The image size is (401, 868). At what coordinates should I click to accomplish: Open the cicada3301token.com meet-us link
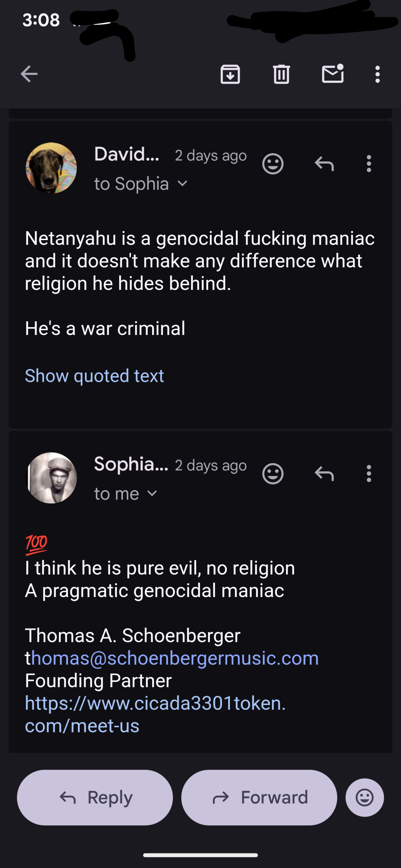[155, 704]
